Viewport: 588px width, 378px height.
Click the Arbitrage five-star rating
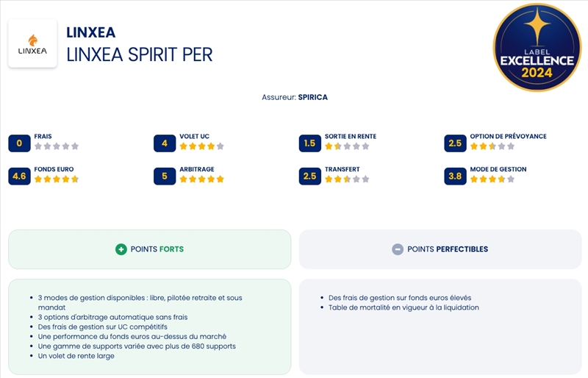(x=202, y=179)
